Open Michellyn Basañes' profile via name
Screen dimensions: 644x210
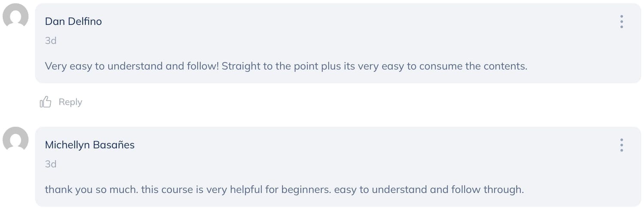click(x=90, y=145)
